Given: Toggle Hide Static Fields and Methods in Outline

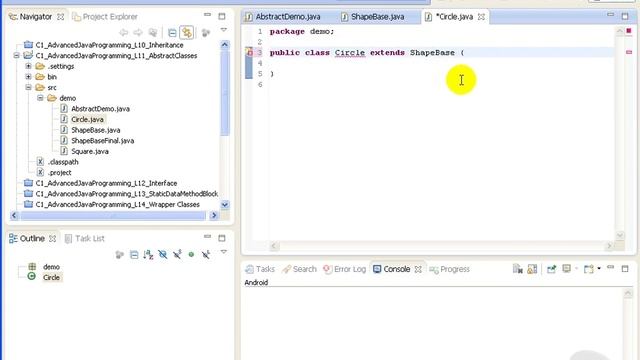Looking at the screenshot, I should (x=177, y=255).
